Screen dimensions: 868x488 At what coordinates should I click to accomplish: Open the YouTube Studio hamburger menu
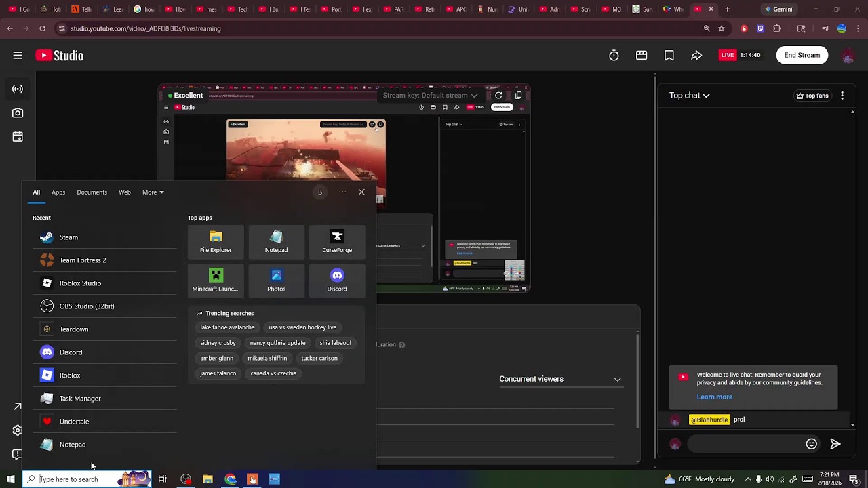pos(18,56)
